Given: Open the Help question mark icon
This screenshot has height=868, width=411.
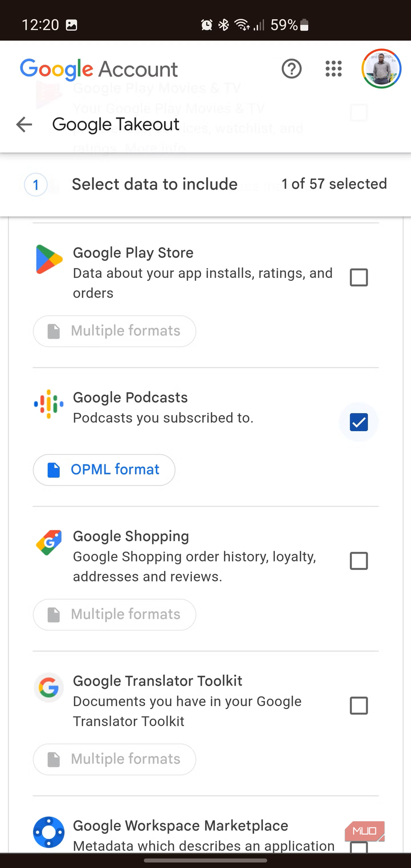Looking at the screenshot, I should click(292, 69).
